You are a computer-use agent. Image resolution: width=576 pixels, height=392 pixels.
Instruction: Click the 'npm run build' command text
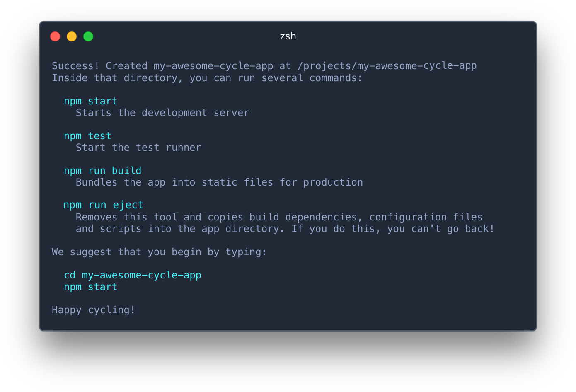pos(103,171)
